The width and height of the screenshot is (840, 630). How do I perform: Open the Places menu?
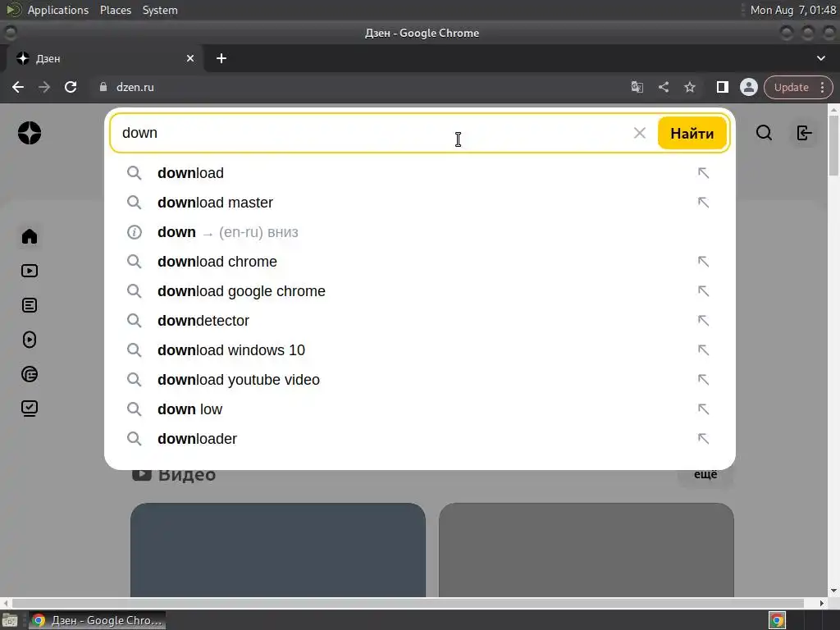(116, 10)
